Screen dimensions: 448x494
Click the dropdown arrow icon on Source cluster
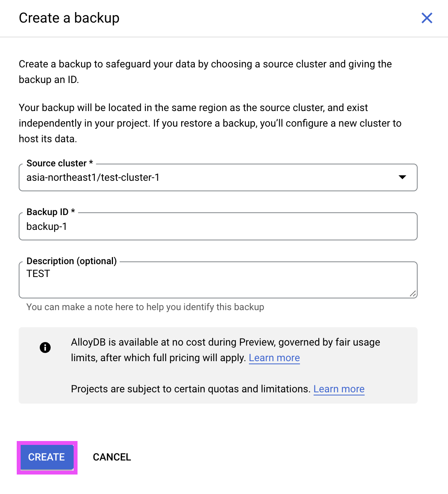pyautogui.click(x=402, y=178)
